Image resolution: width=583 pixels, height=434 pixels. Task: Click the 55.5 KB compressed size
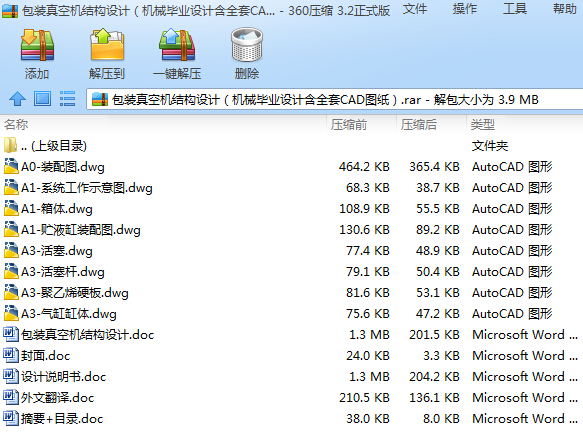click(438, 209)
